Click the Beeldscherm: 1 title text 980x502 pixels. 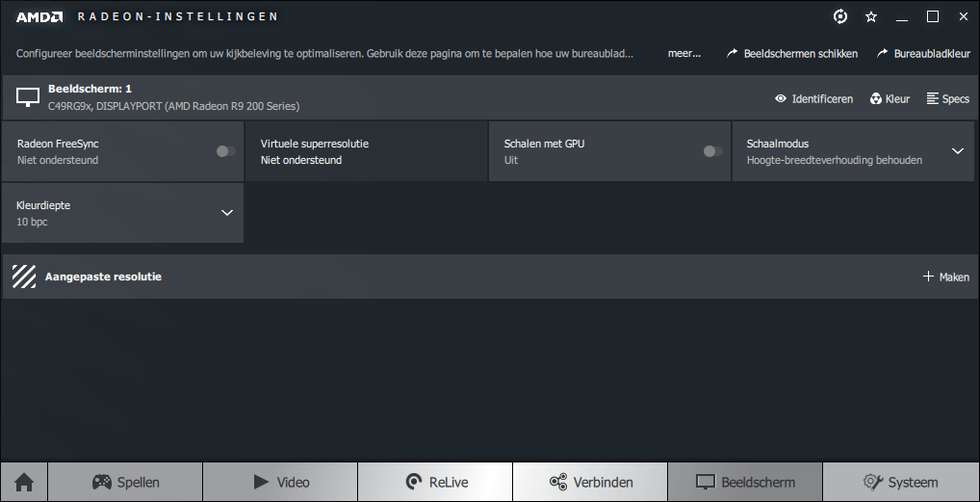[x=90, y=89]
